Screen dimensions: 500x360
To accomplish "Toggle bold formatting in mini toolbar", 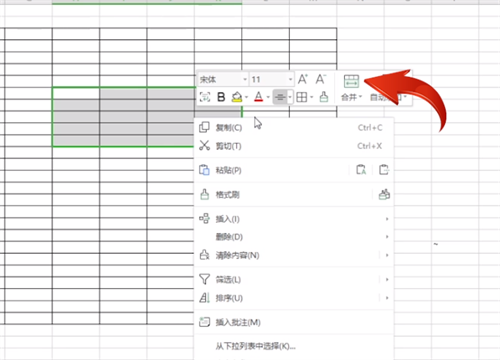I will (x=221, y=97).
